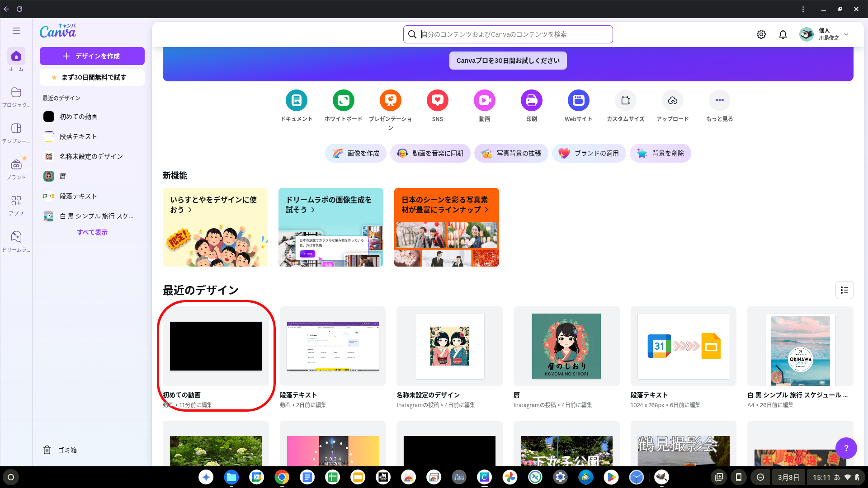Select the SNS heart icon

tap(437, 100)
